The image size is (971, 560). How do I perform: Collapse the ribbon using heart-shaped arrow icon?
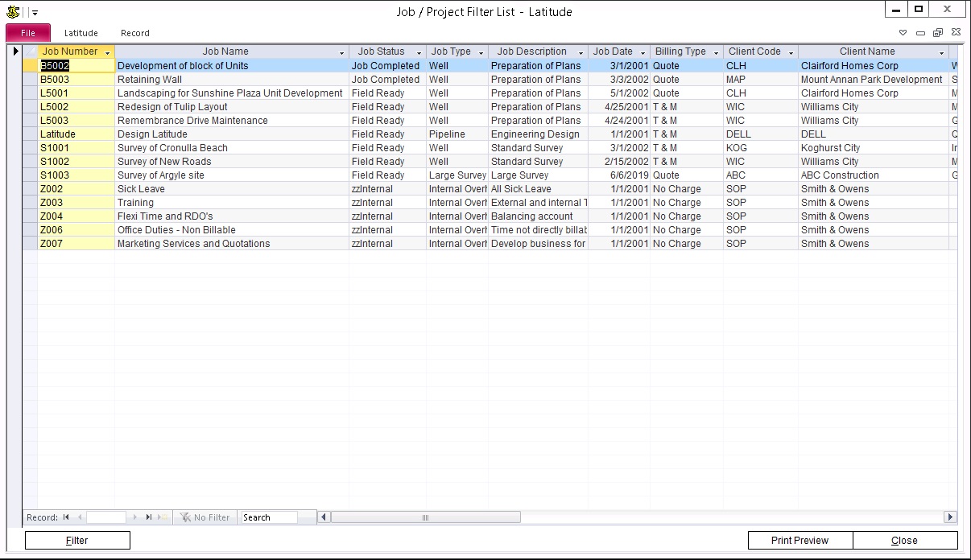(903, 33)
